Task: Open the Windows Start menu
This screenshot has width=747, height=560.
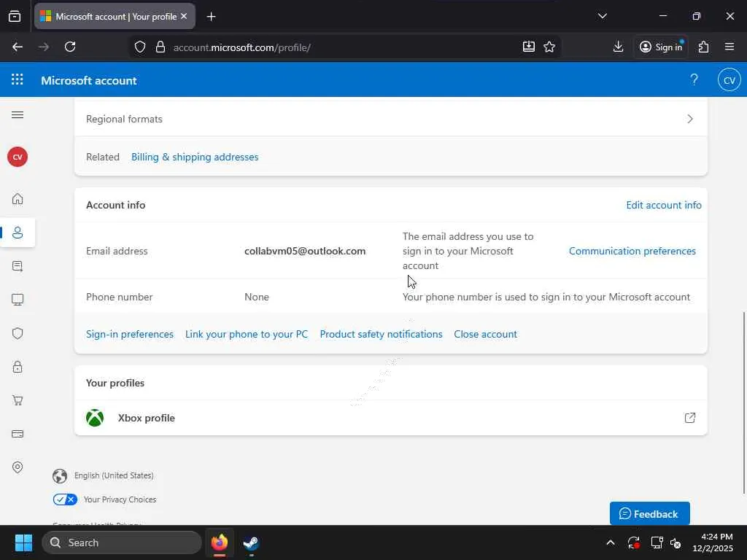Action: point(23,542)
